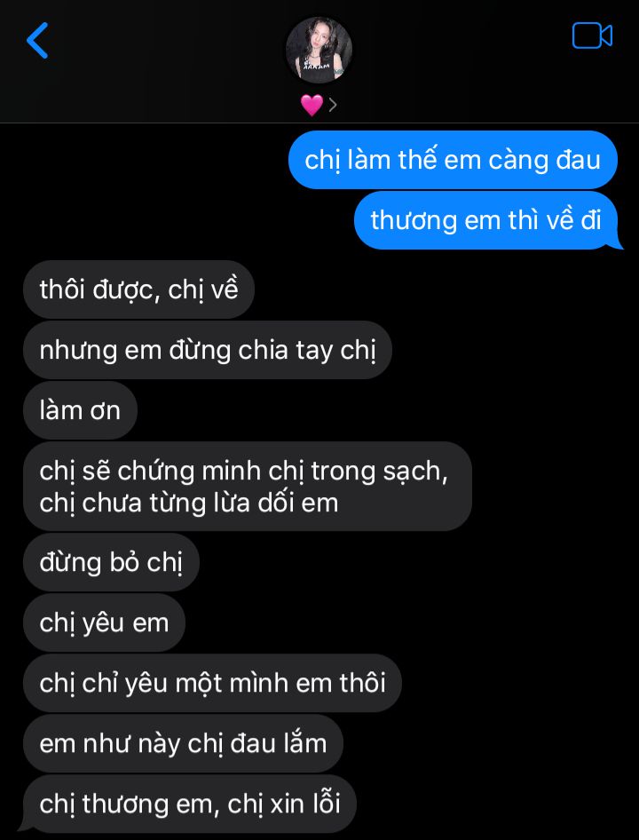639x840 pixels.
Task: Tap the blue back arrow
Action: (x=37, y=40)
